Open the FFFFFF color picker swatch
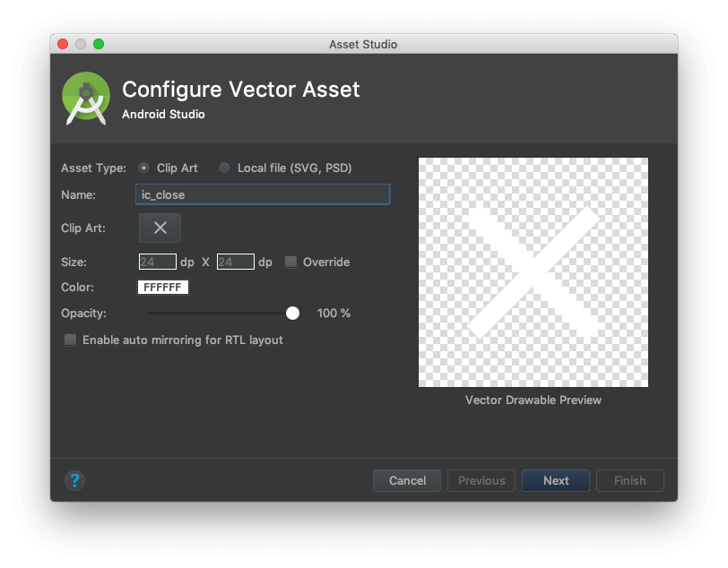 pyautogui.click(x=162, y=288)
